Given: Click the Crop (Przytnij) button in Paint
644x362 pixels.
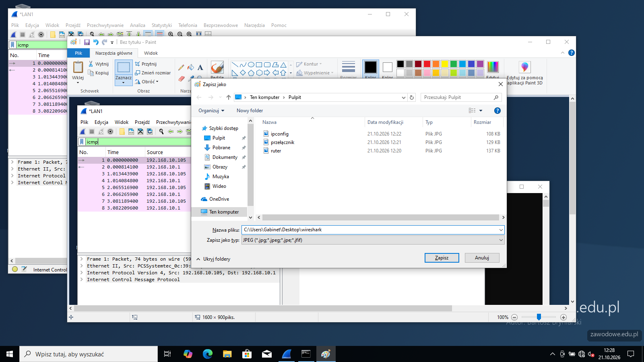Looking at the screenshot, I should pyautogui.click(x=146, y=64).
